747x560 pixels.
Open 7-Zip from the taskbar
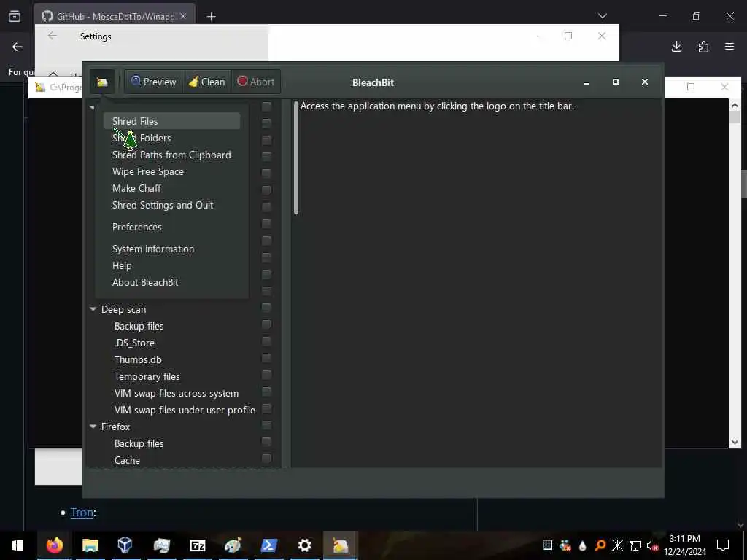click(x=197, y=545)
